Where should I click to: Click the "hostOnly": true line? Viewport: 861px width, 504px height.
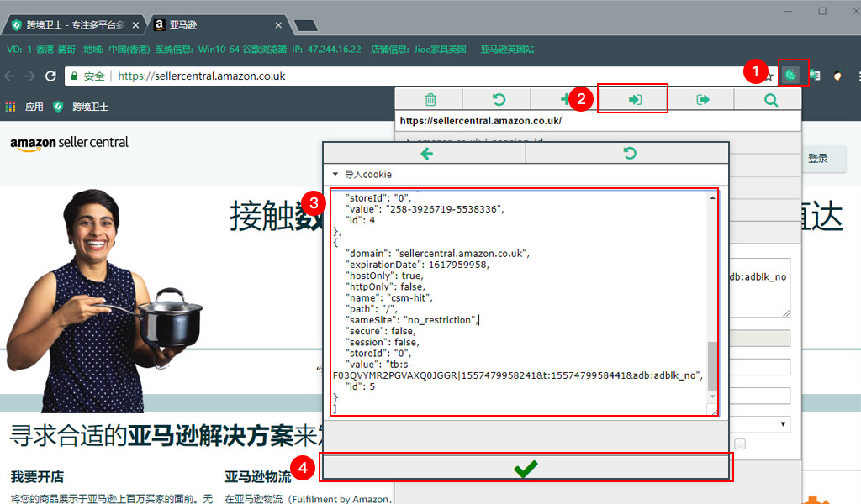(384, 276)
